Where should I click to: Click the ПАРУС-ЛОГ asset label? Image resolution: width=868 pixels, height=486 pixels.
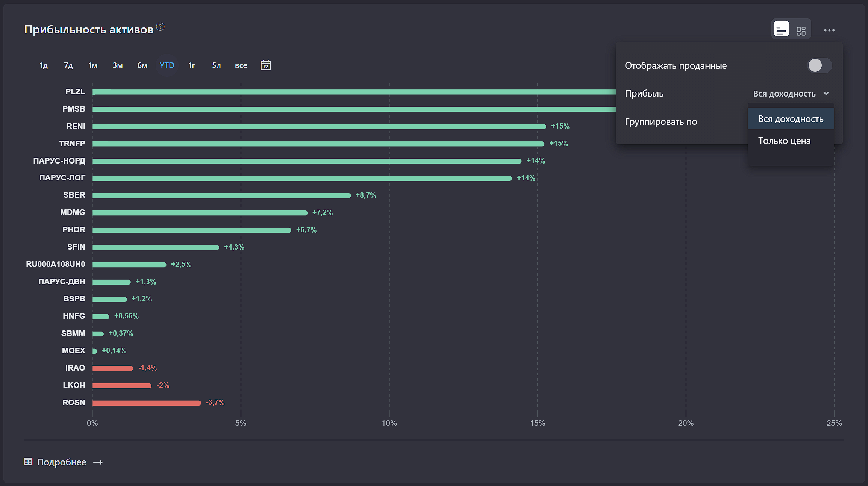point(62,178)
